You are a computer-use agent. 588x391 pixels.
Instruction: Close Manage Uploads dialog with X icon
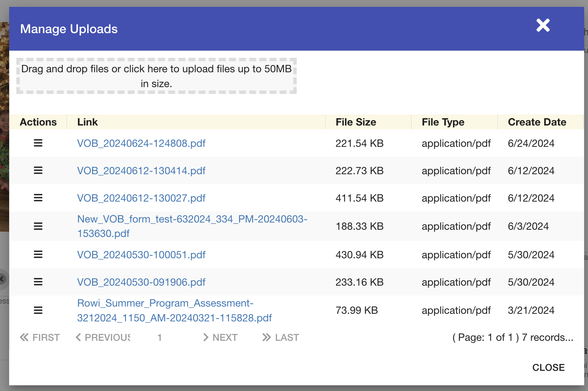pyautogui.click(x=543, y=25)
